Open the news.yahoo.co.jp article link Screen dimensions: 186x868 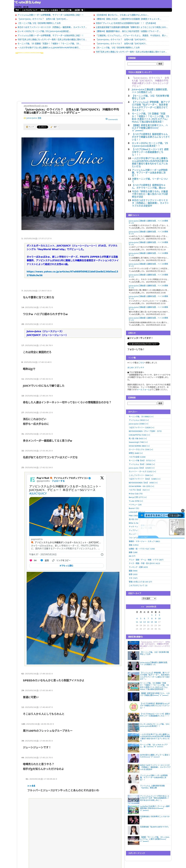72,273
